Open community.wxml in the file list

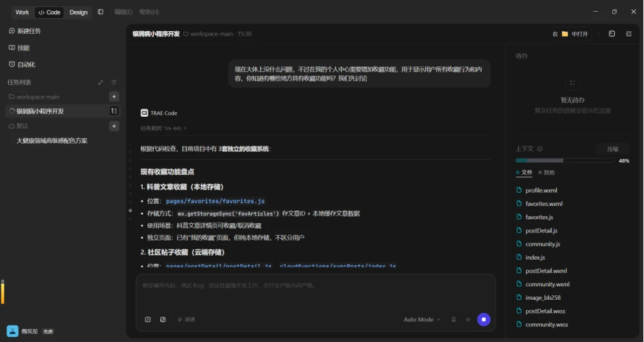pos(547,284)
